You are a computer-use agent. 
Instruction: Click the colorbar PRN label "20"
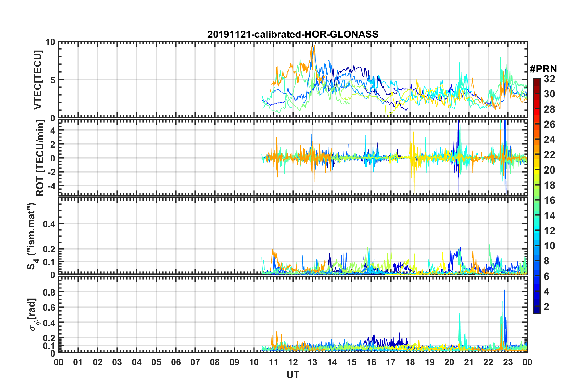[x=549, y=170]
